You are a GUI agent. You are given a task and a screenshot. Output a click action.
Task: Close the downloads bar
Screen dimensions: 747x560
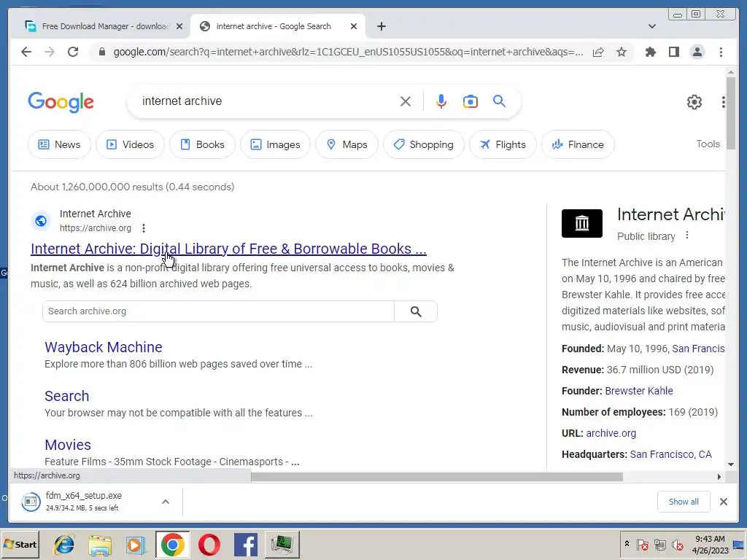tap(723, 502)
